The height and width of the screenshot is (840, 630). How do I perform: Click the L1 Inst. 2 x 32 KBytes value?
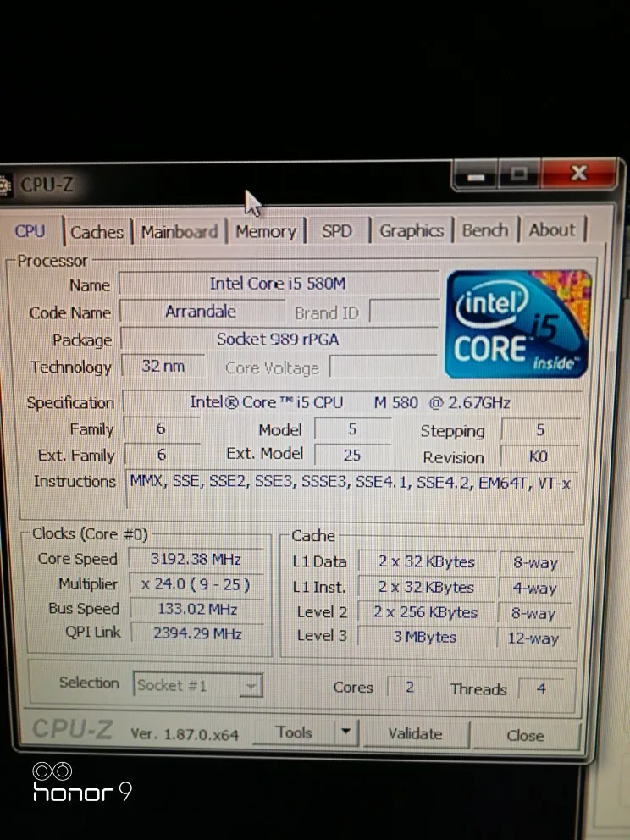pyautogui.click(x=427, y=587)
